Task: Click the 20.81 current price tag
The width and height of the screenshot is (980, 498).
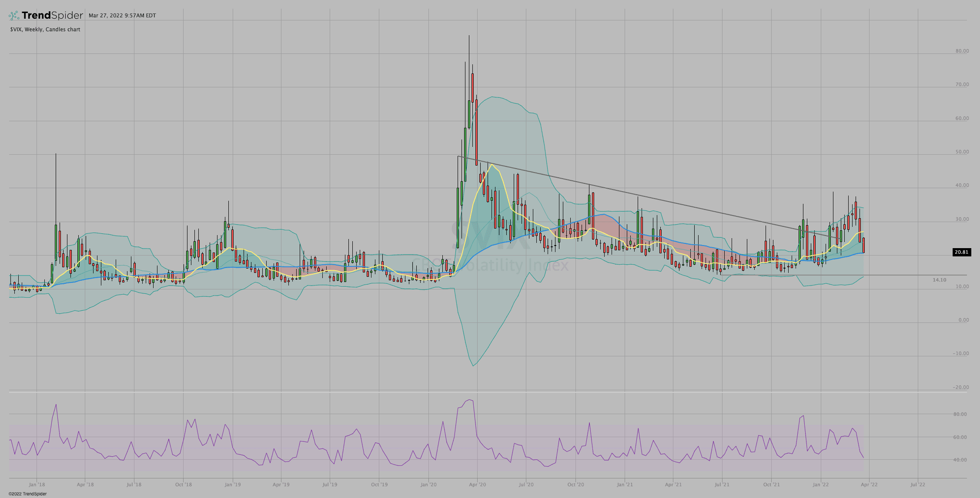Action: coord(961,252)
